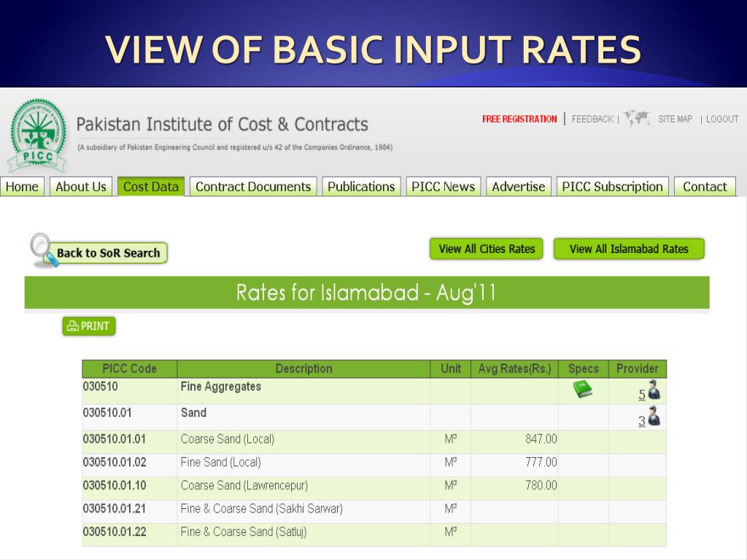The width and height of the screenshot is (747, 560).
Task: Click the world map icon near Site Map
Action: pos(637,118)
